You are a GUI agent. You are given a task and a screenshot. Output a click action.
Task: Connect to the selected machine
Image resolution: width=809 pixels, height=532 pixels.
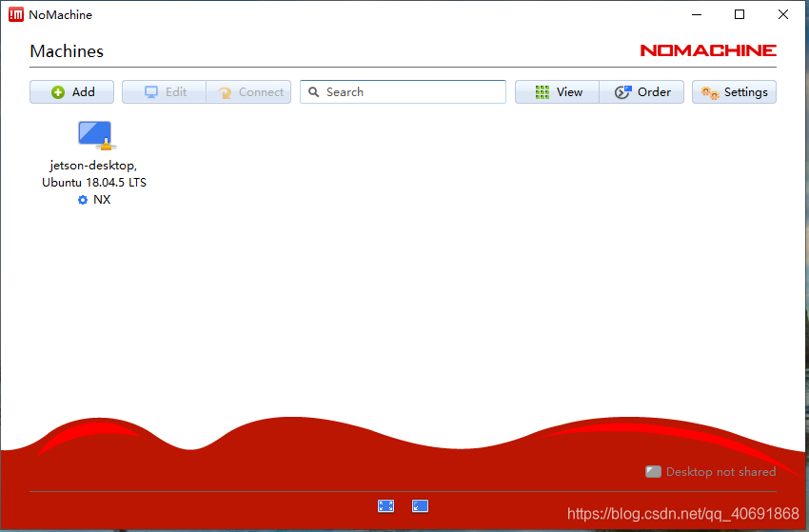coord(248,92)
